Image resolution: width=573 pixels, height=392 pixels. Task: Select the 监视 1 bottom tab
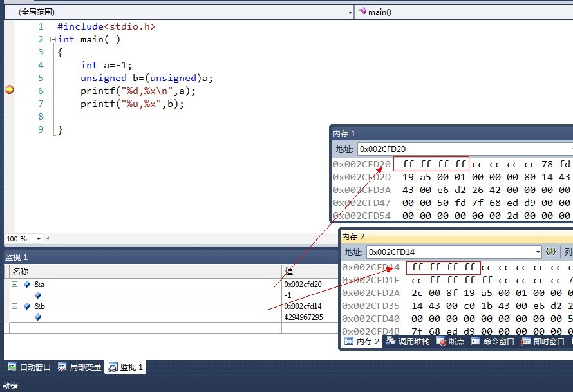[x=126, y=367]
